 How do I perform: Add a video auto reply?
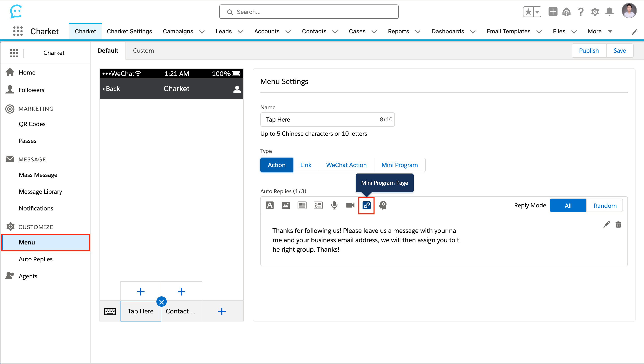pyautogui.click(x=350, y=205)
